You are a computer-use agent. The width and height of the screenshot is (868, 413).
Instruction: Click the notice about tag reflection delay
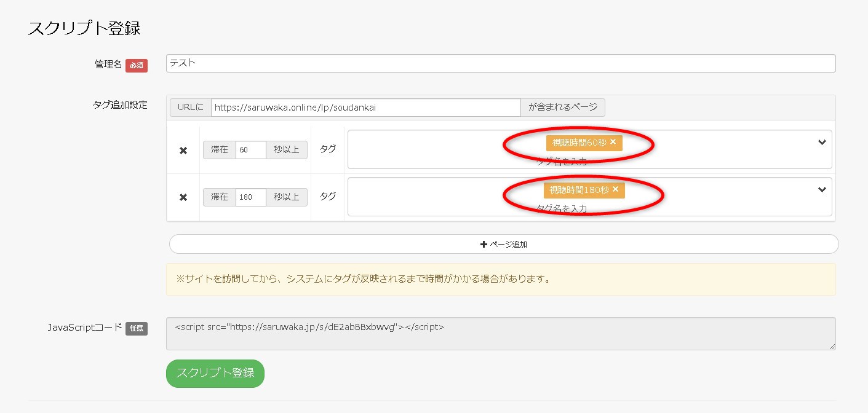point(501,279)
